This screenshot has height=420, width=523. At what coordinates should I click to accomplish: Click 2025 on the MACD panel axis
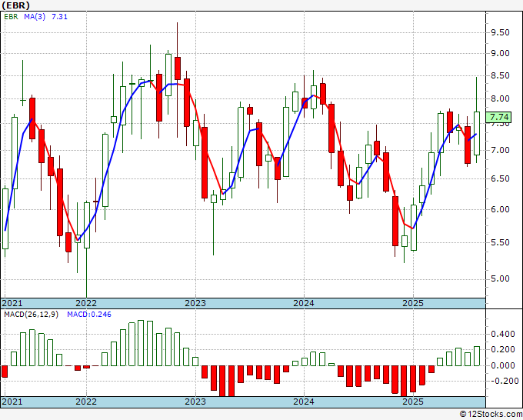click(x=413, y=402)
